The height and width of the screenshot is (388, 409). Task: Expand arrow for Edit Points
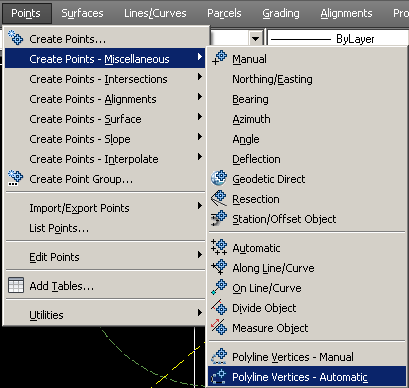pyautogui.click(x=199, y=255)
